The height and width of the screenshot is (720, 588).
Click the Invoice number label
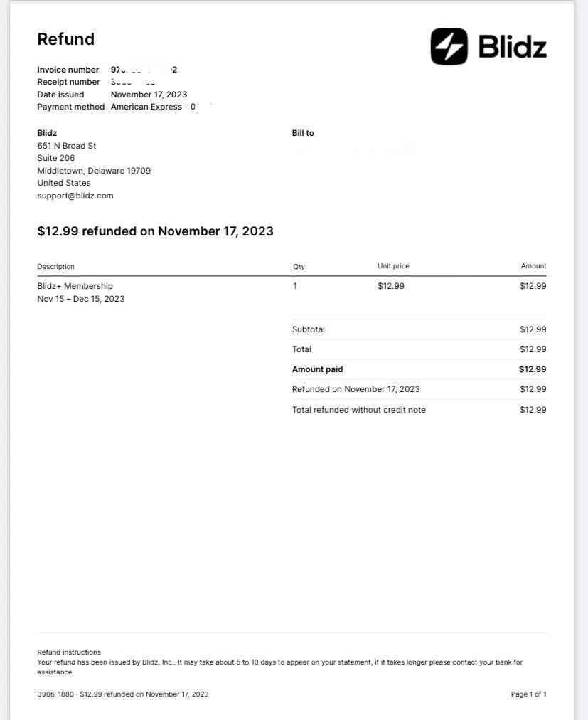(68, 70)
